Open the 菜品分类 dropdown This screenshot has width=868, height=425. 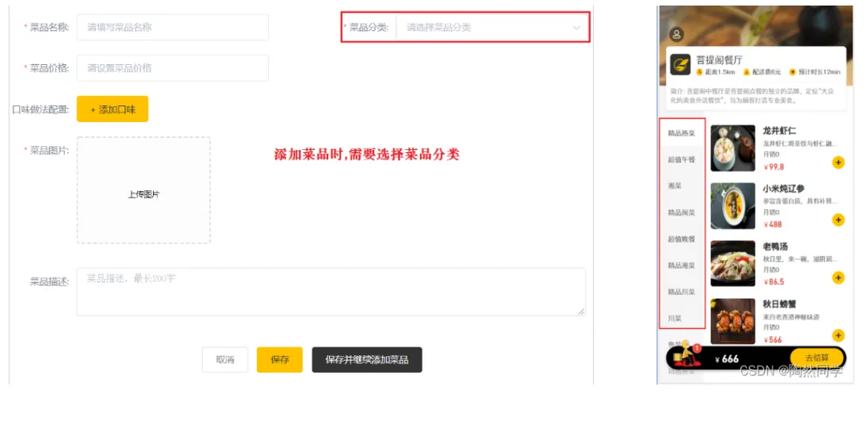pos(493,27)
